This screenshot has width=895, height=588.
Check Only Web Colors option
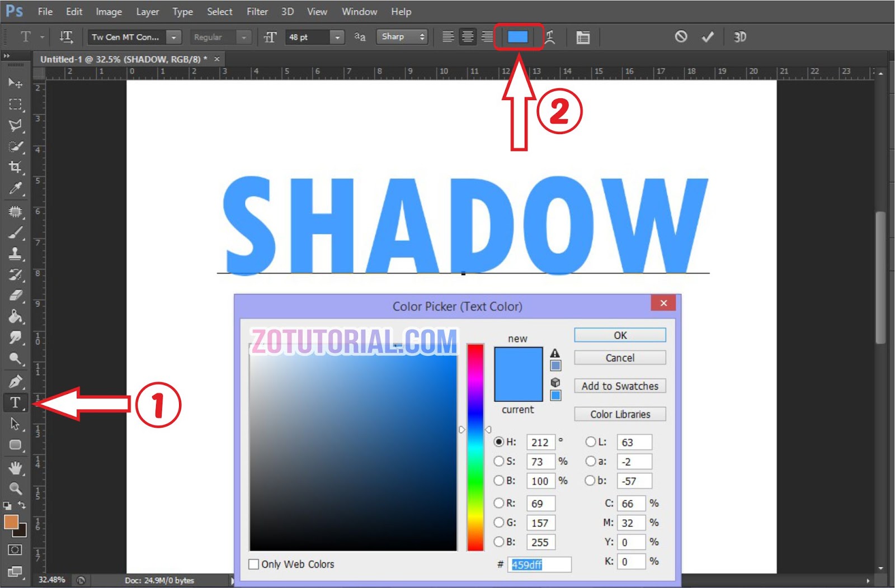[255, 564]
